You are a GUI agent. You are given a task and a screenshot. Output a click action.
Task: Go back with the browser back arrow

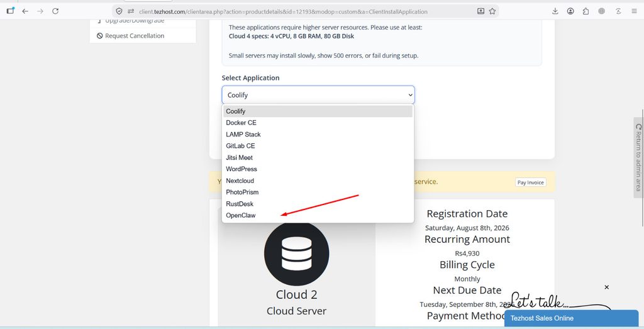(x=25, y=11)
